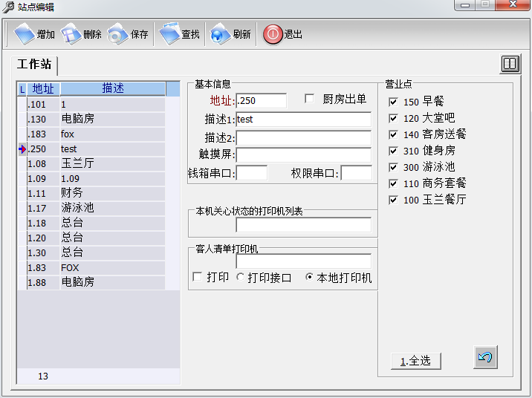Select the 打印接口 radio button
532x398 pixels.
pyautogui.click(x=241, y=277)
